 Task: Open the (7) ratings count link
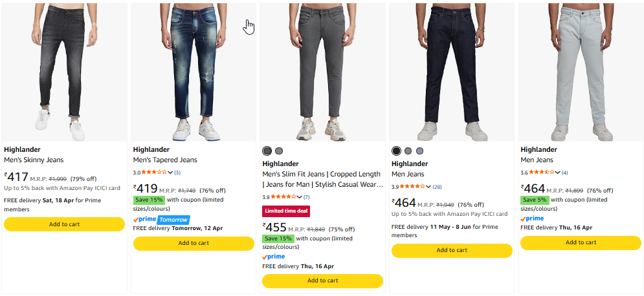pyautogui.click(x=306, y=197)
